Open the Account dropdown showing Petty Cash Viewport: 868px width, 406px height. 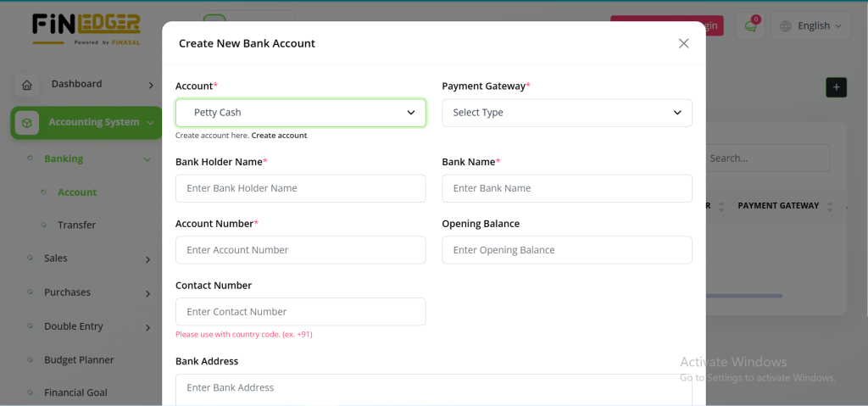coord(300,113)
